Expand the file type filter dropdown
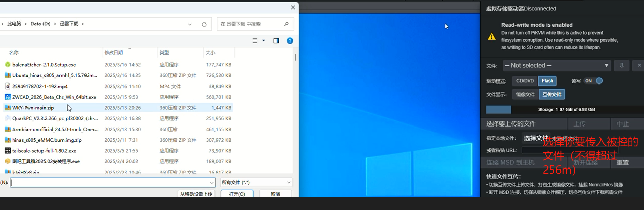 tap(256, 182)
